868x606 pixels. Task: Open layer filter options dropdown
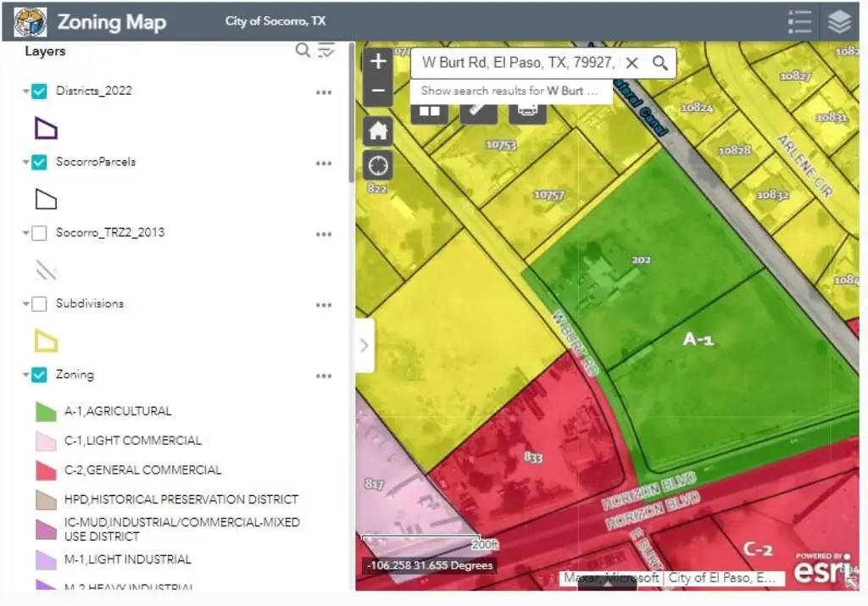(326, 51)
